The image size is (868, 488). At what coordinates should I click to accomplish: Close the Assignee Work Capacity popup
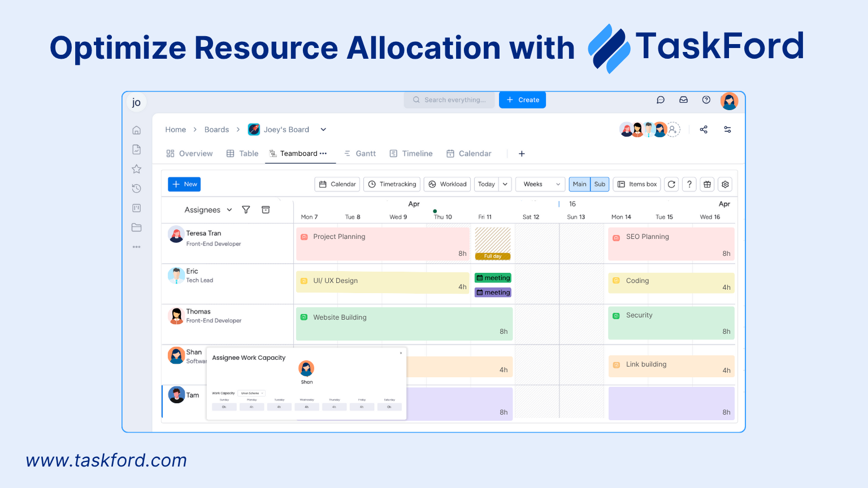401,353
